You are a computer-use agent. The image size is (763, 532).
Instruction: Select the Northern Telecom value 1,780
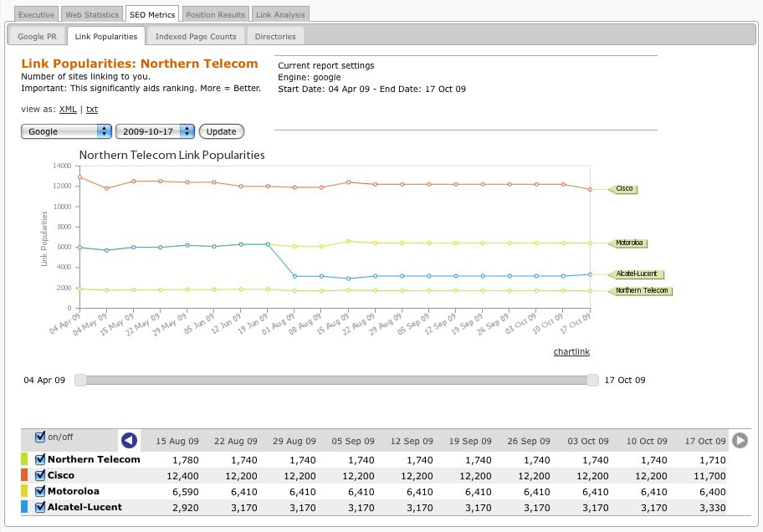point(186,460)
